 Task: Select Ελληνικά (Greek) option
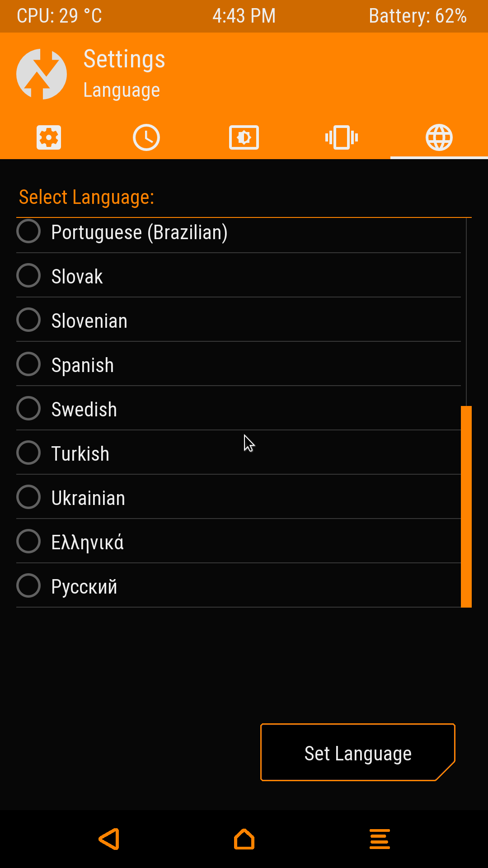(29, 542)
